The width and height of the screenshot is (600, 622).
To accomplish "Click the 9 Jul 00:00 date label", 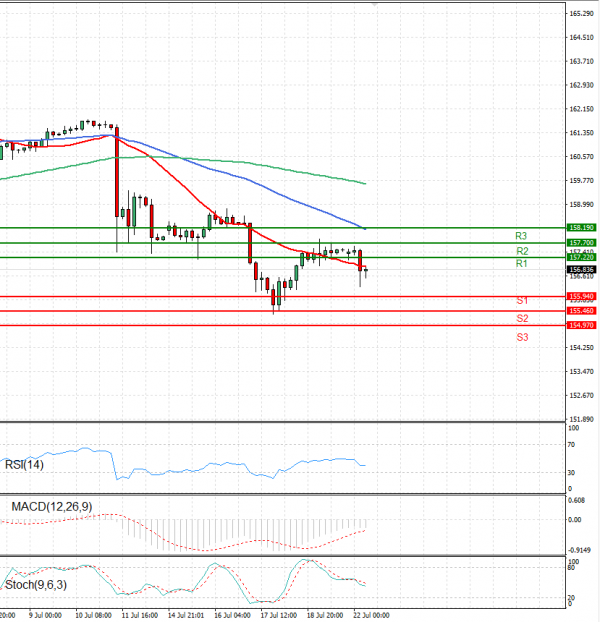I will (x=45, y=615).
